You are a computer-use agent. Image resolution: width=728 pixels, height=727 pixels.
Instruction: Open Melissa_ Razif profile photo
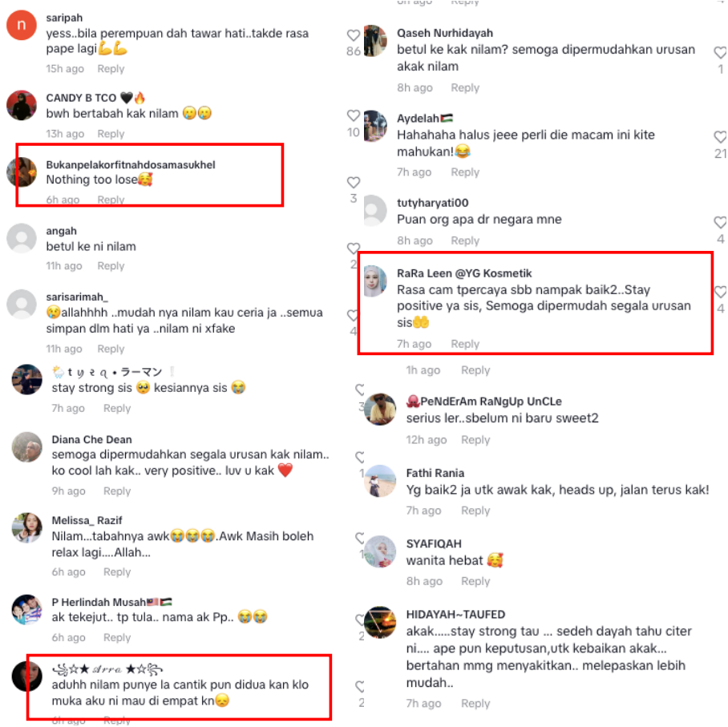click(x=27, y=528)
